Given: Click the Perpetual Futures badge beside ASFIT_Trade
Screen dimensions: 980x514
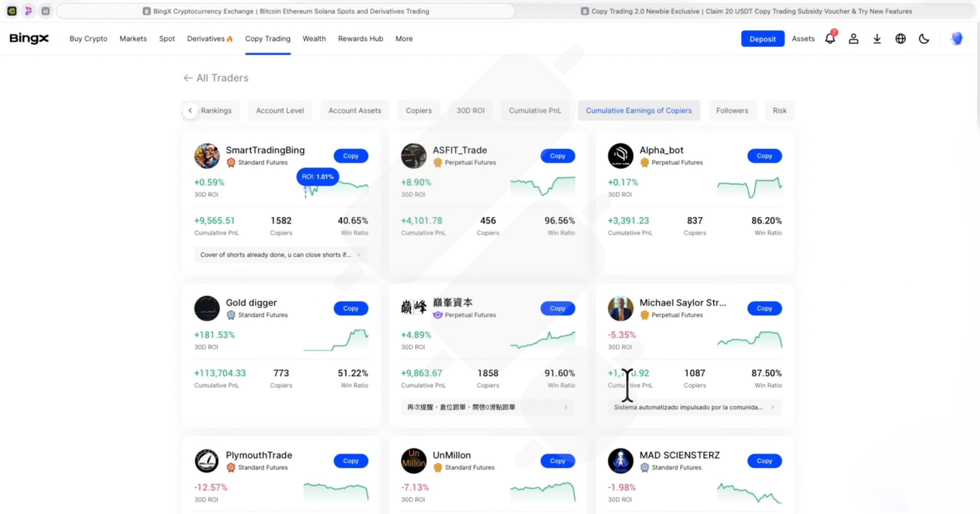Looking at the screenshot, I should coord(438,162).
